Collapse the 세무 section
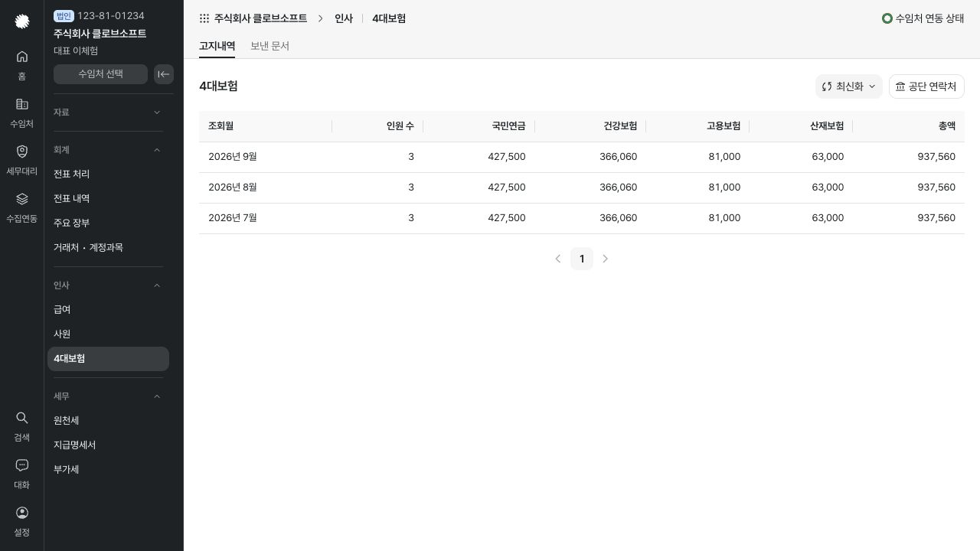980x551 pixels. [108, 396]
